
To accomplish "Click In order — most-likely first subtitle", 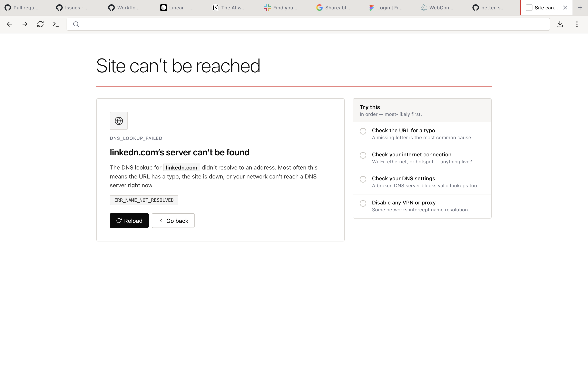I will [x=391, y=114].
